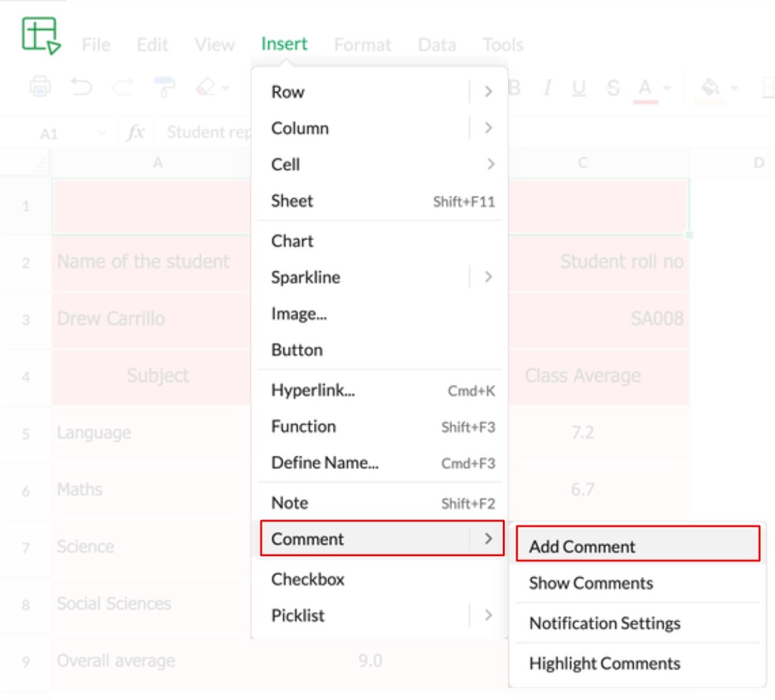
Task: Select the Paint Format roller icon
Action: coord(163,86)
